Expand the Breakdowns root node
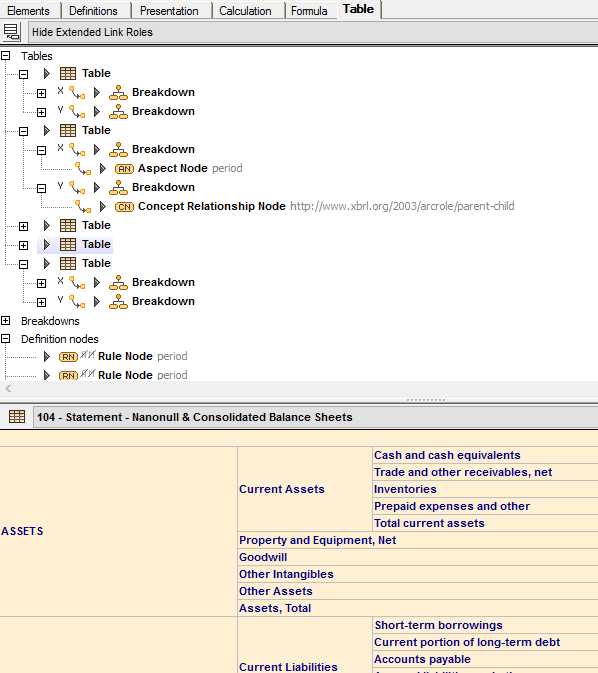Screen dimensions: 598x673 [6, 321]
